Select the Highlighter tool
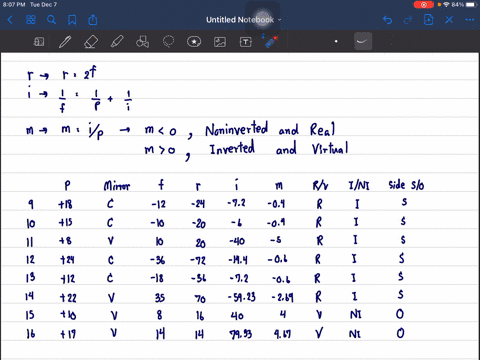This screenshot has height=360, width=480. coord(117,42)
